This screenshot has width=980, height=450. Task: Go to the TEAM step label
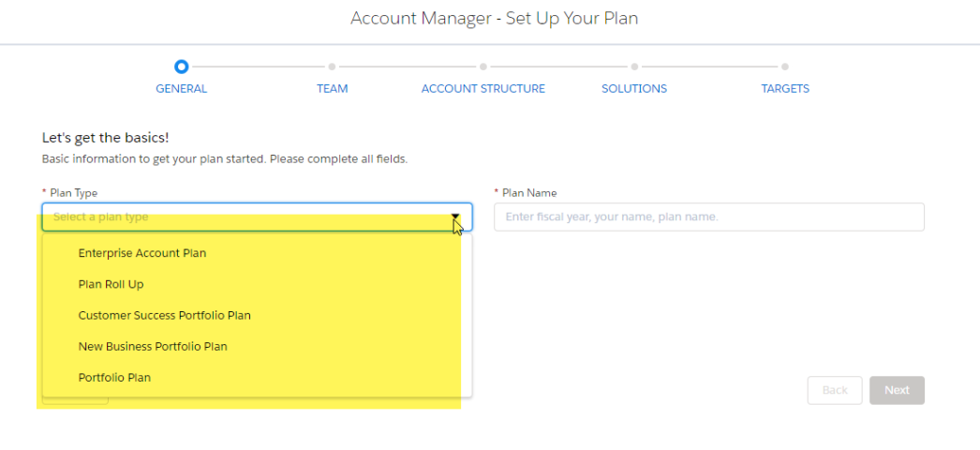(332, 89)
